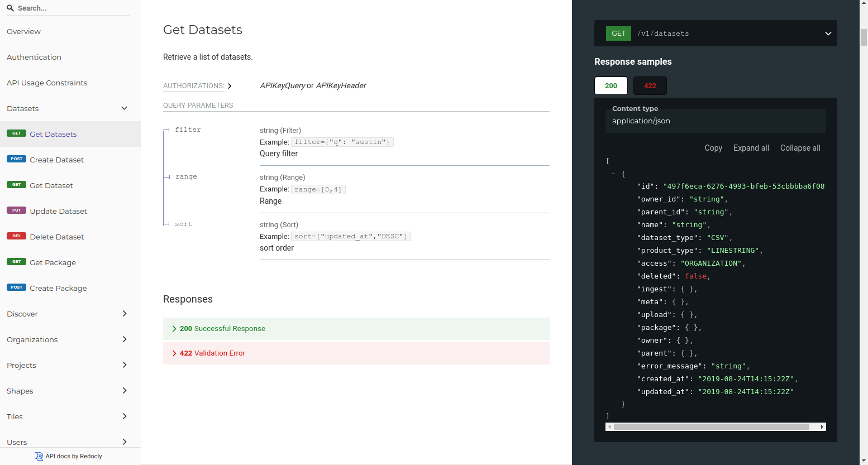The width and height of the screenshot is (868, 465).
Task: Expand the "meta" JSON object
Action: [679, 302]
